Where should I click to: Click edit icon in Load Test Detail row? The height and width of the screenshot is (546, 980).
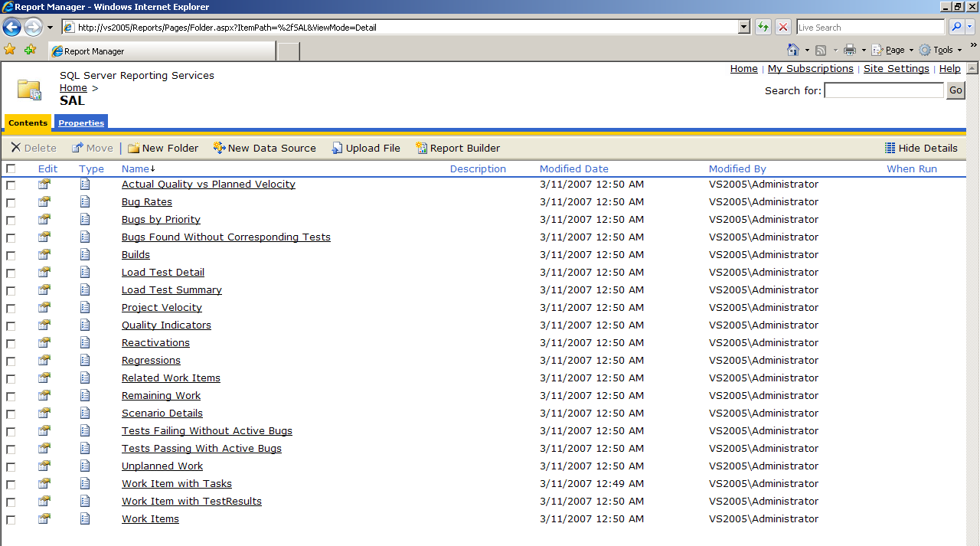(44, 272)
